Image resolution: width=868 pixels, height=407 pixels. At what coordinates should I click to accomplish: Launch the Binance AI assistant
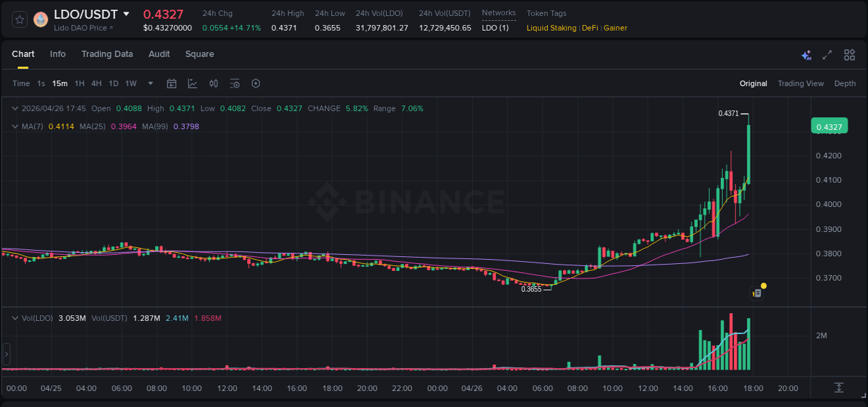806,55
